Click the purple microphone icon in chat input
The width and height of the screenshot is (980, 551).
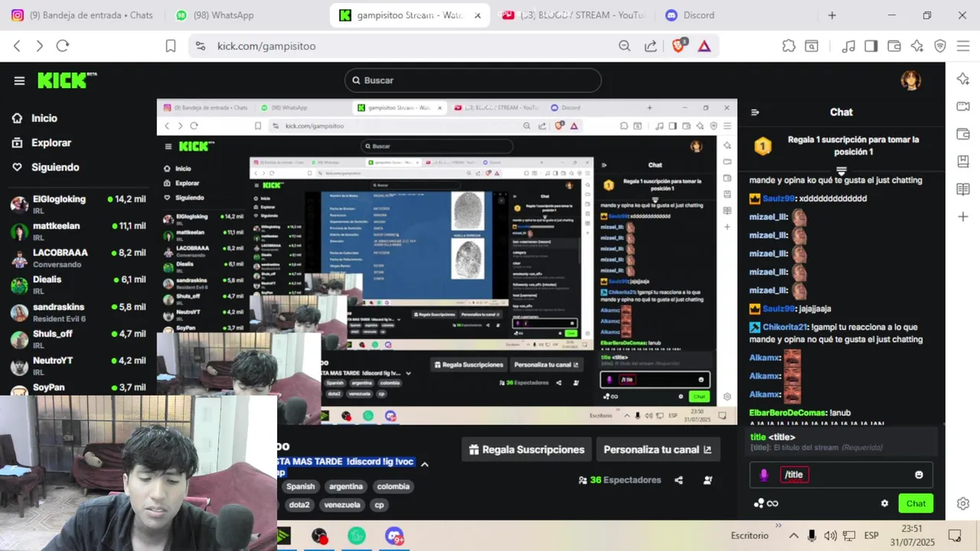pyautogui.click(x=763, y=474)
